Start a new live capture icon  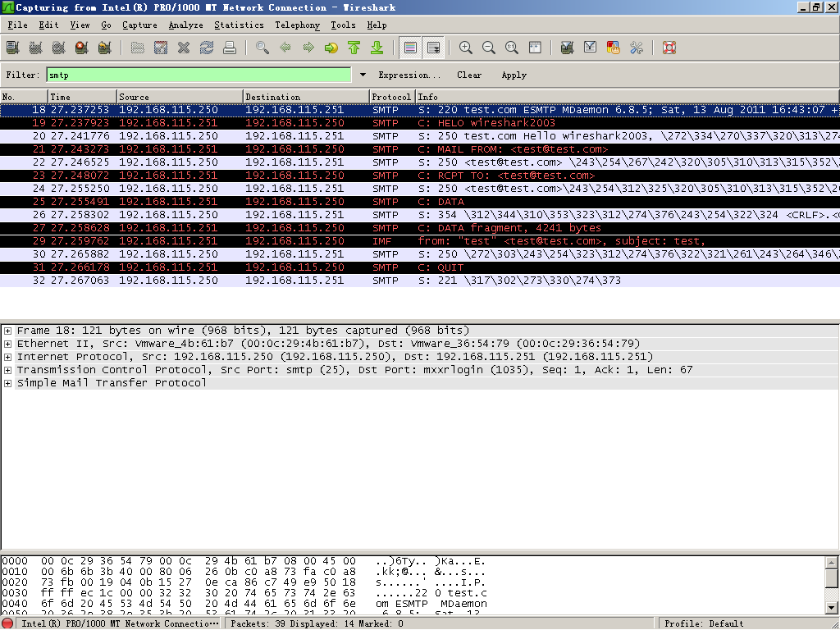point(59,48)
